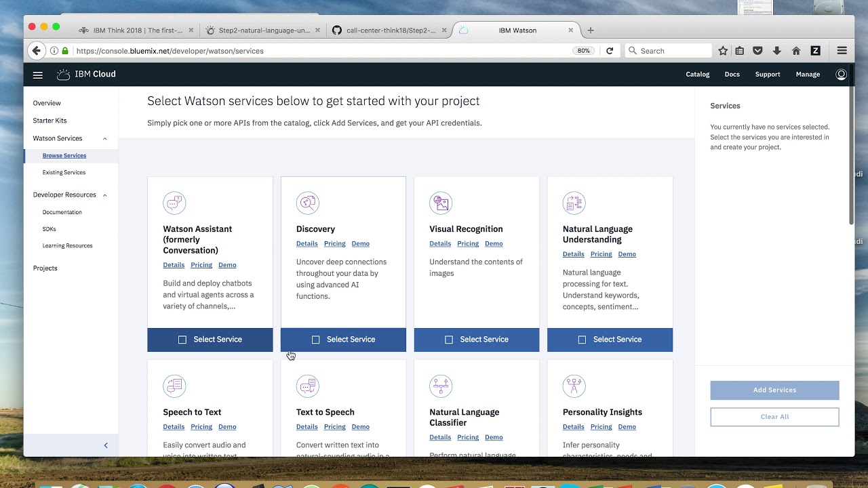
Task: Click the Discovery service icon
Action: point(307,203)
